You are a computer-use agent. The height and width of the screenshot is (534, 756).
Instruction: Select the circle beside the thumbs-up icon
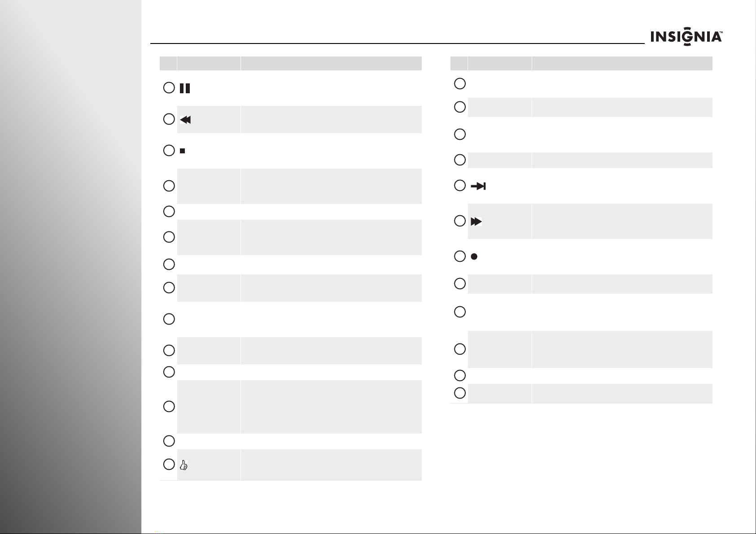169,465
